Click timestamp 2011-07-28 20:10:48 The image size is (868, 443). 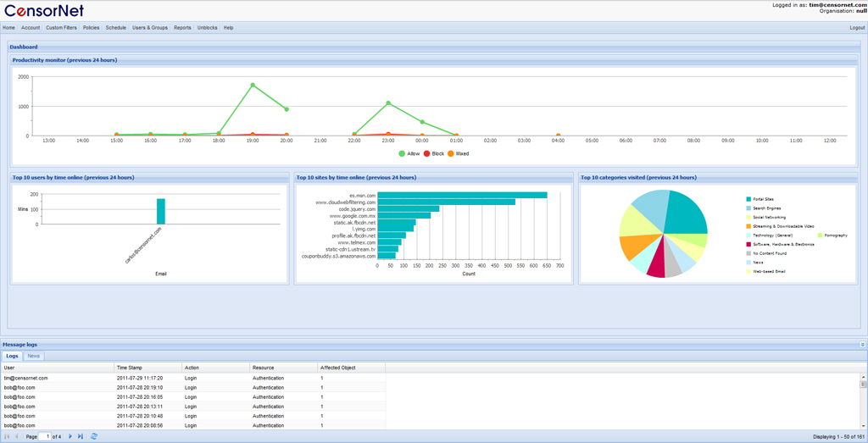tap(140, 415)
